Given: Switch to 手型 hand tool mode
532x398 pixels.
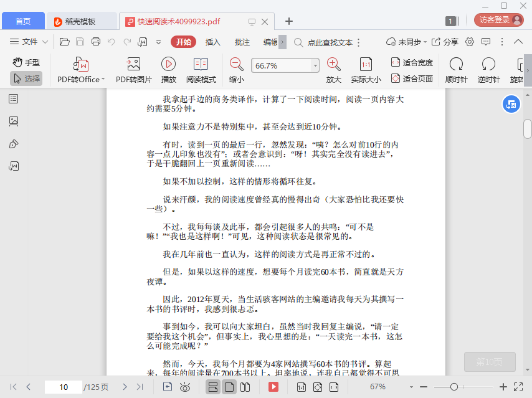Looking at the screenshot, I should coord(26,62).
